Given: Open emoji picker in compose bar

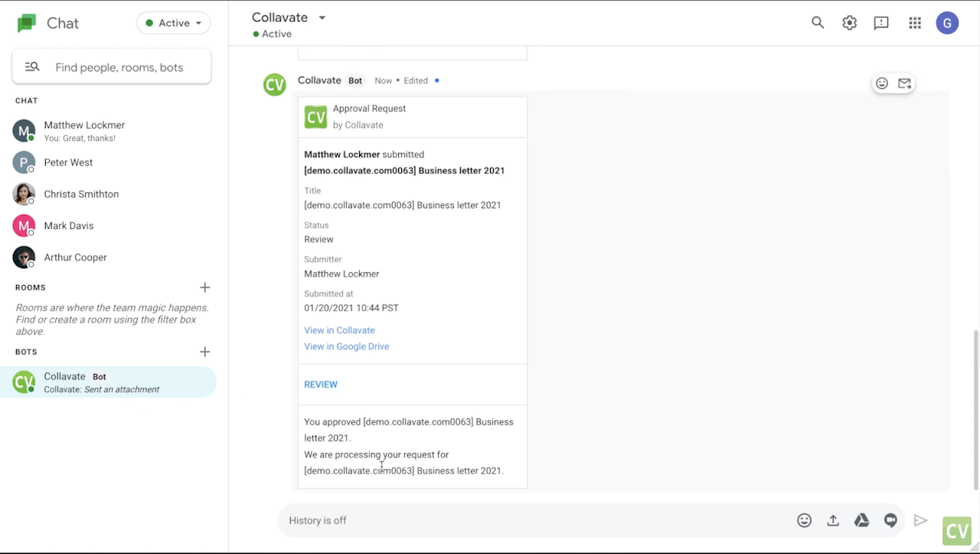Looking at the screenshot, I should [x=804, y=520].
